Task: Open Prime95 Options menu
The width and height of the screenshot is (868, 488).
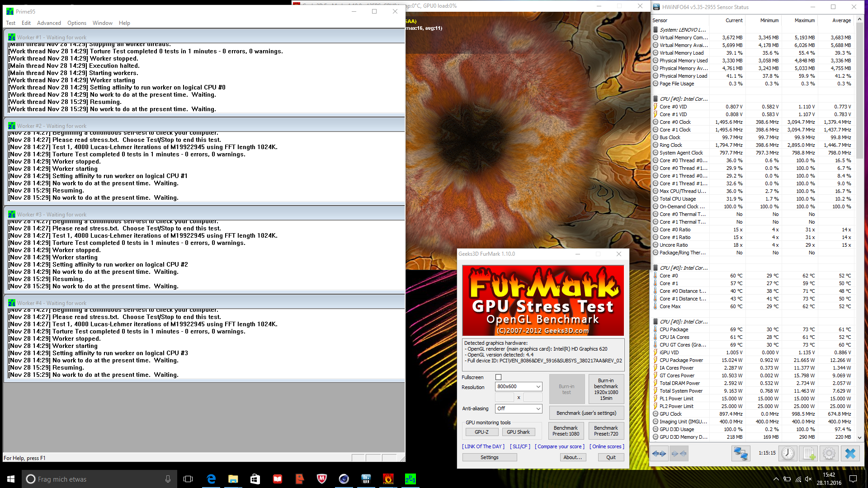Action: point(77,23)
